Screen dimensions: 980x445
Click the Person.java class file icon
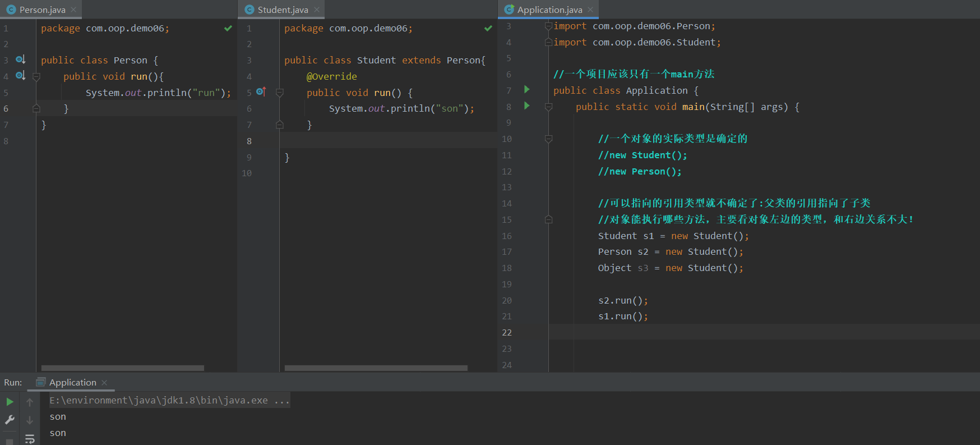(11, 10)
